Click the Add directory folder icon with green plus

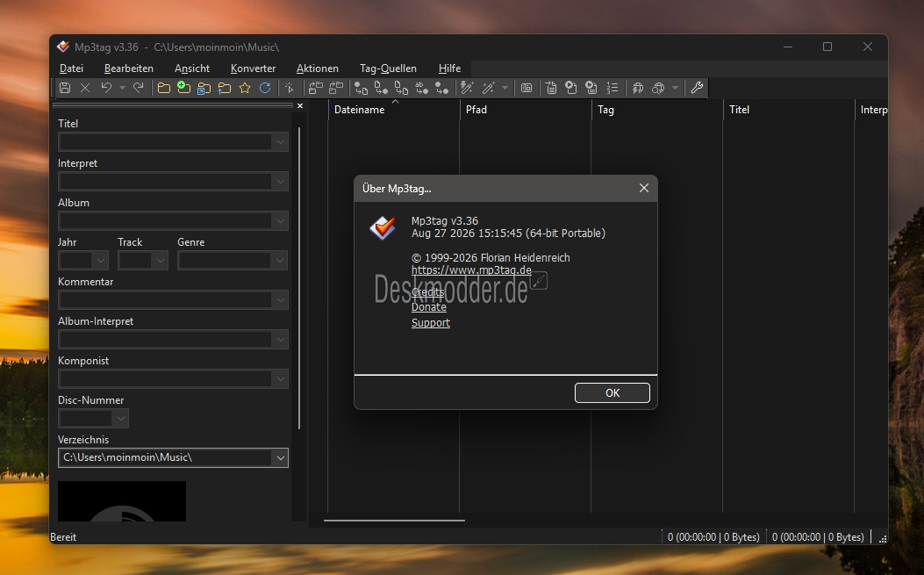[x=184, y=88]
